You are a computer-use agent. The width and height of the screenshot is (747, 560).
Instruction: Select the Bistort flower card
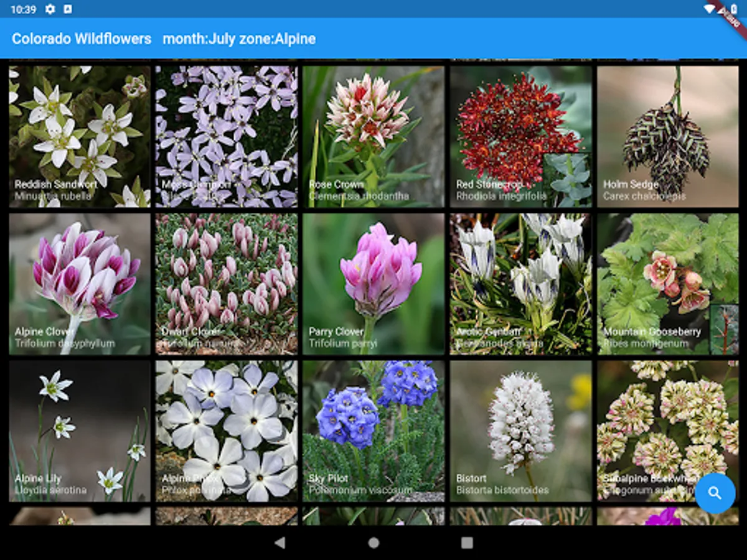tap(521, 431)
